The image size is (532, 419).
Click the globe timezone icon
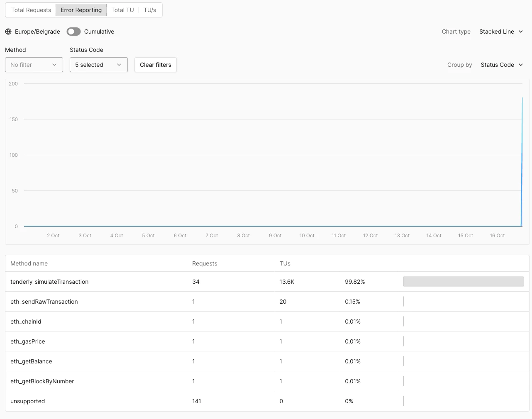[8, 32]
